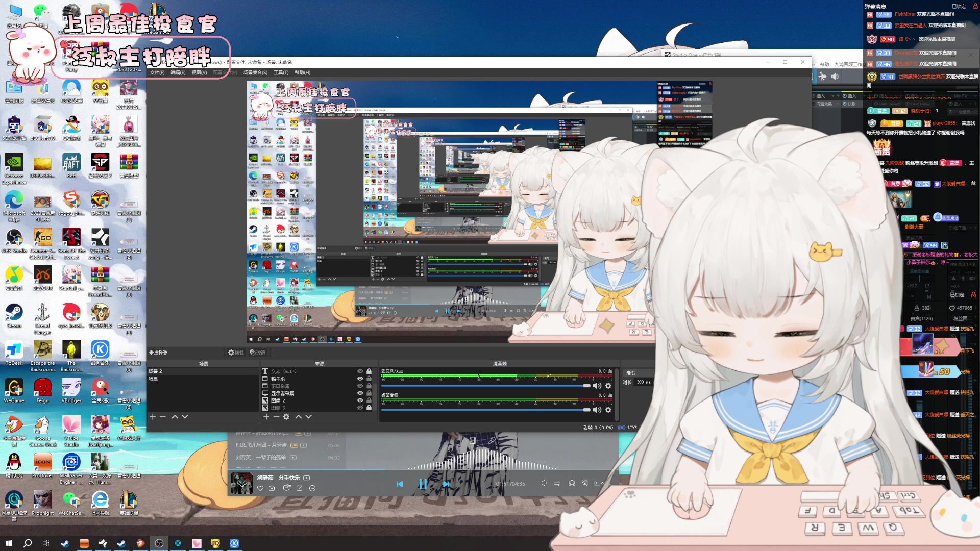Open the 文件(F) menu in OBS
The height and width of the screenshot is (551, 980).
(156, 72)
